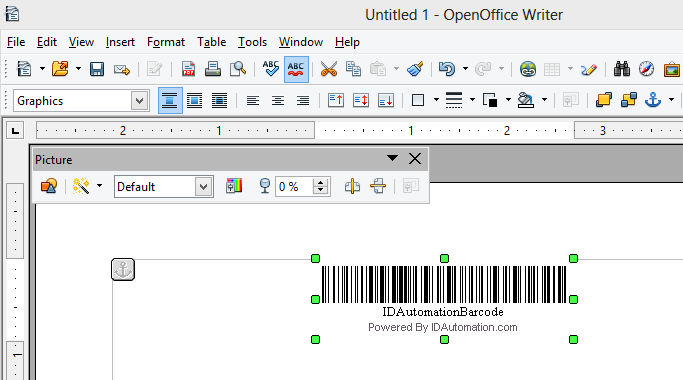Align picture to vertical center

pyautogui.click(x=361, y=101)
